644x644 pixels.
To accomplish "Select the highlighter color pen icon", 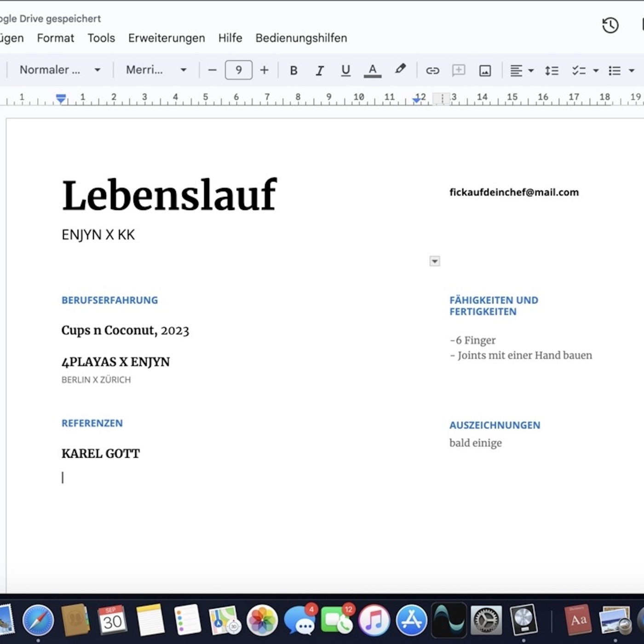I will (400, 69).
